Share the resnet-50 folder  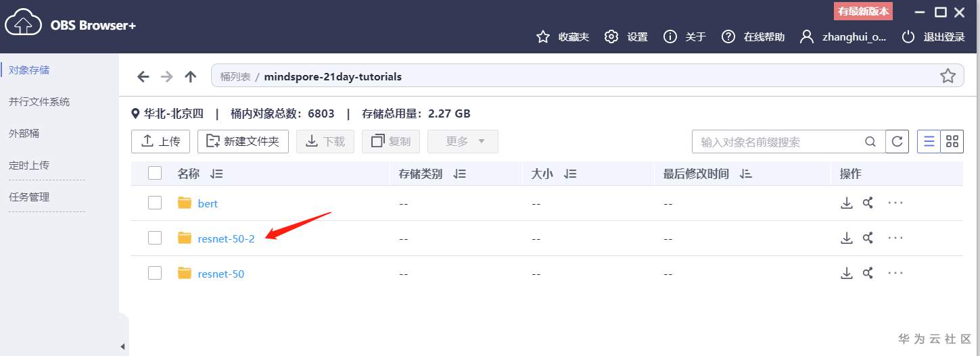point(868,273)
